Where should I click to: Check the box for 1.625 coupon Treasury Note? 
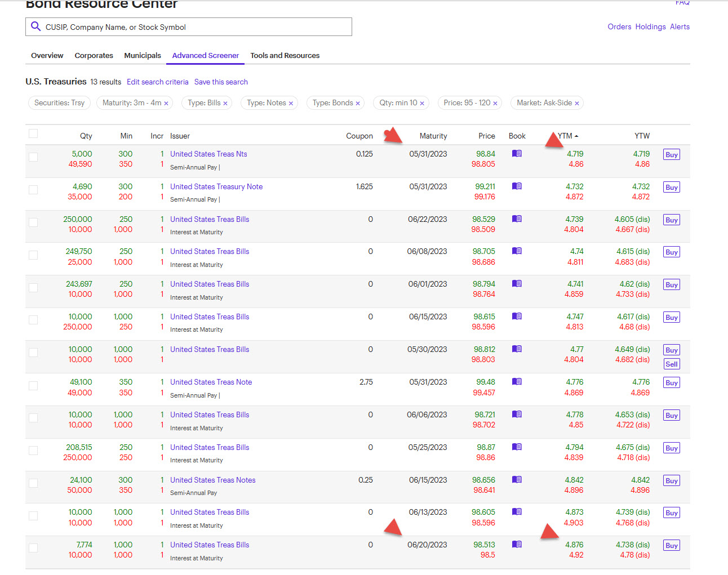(33, 190)
